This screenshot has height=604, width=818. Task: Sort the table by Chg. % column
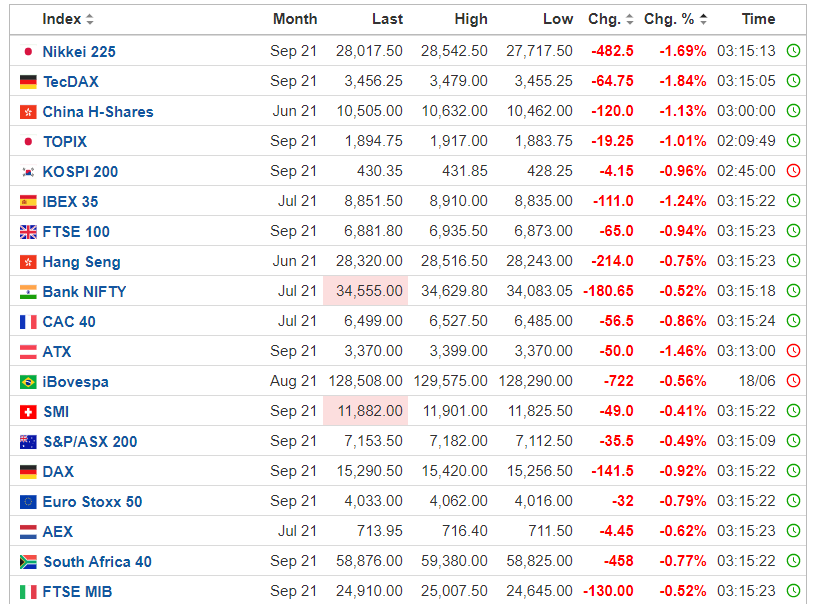tap(675, 19)
